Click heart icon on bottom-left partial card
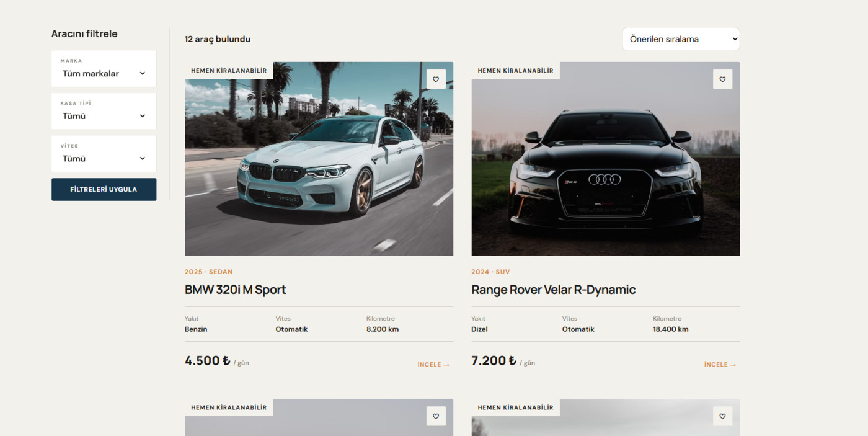The image size is (868, 436). 436,416
